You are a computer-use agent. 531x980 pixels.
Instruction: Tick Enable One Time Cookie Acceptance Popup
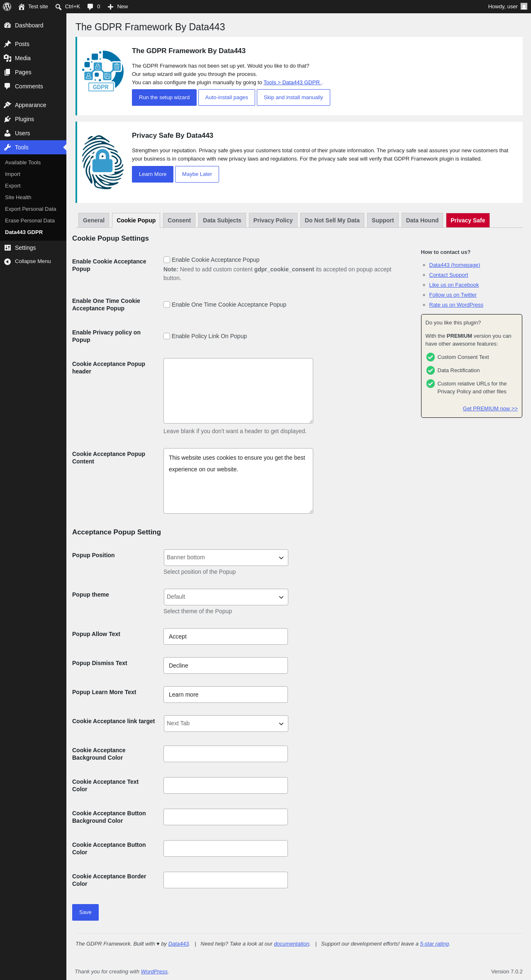coord(167,305)
